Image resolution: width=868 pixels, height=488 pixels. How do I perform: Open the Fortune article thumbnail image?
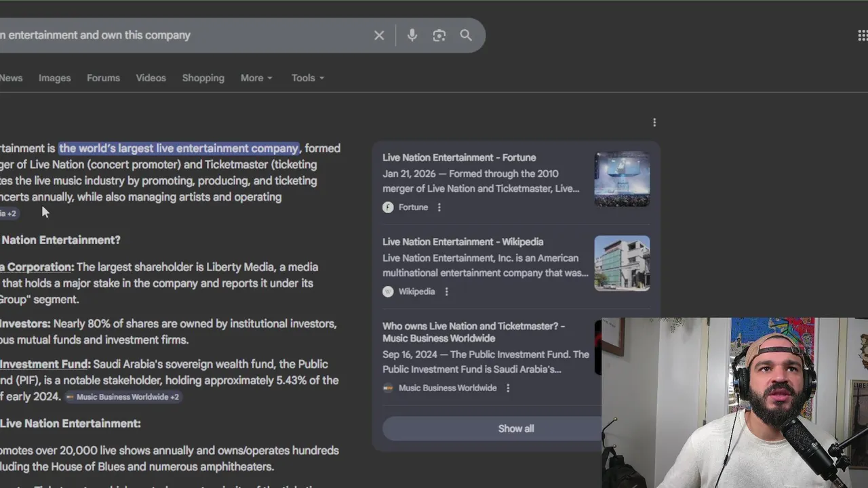[x=622, y=179]
